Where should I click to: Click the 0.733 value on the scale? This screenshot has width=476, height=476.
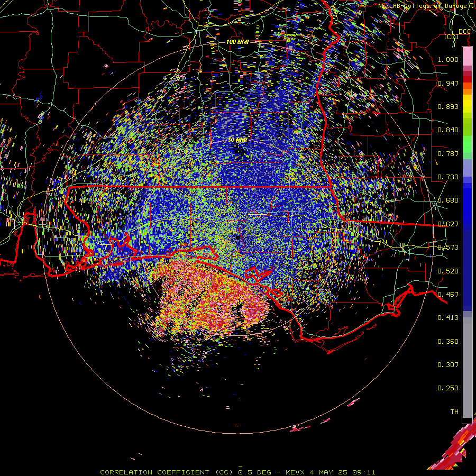448,177
